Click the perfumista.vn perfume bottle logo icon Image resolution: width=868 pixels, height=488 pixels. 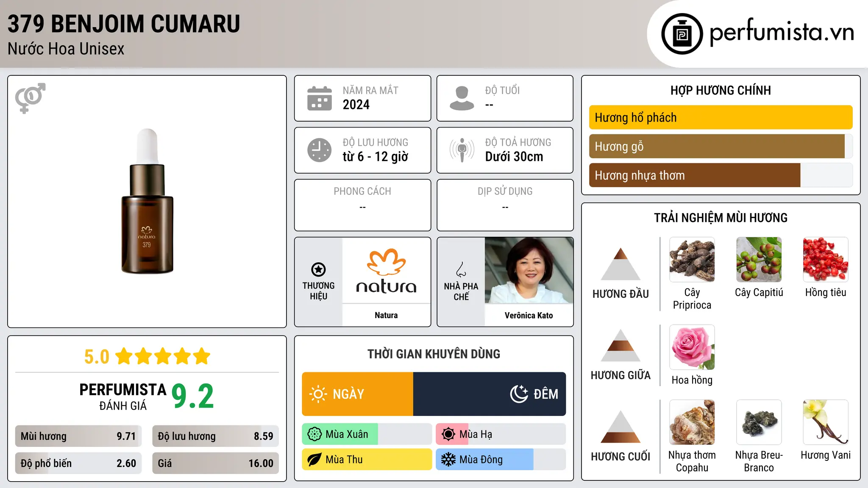tap(682, 34)
